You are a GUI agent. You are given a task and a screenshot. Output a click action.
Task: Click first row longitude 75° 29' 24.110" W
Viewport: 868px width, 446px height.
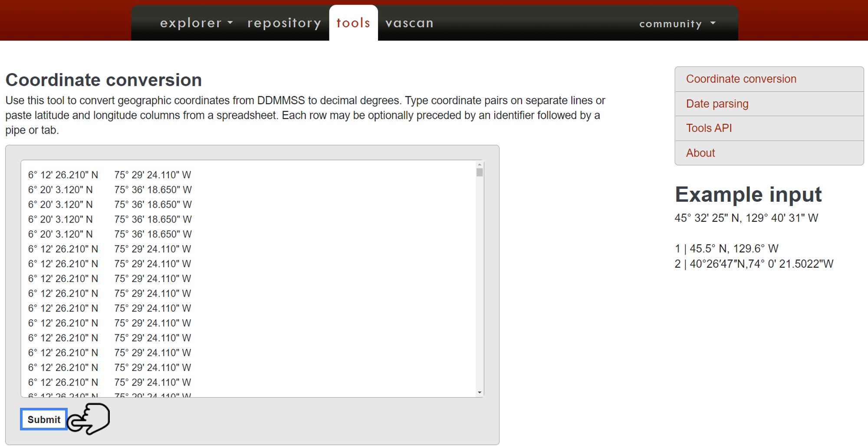pos(153,175)
